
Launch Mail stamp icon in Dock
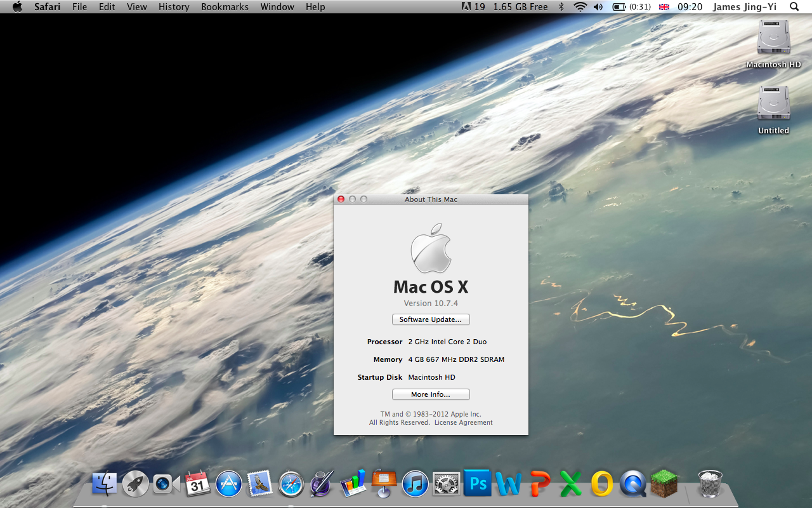[x=259, y=484]
